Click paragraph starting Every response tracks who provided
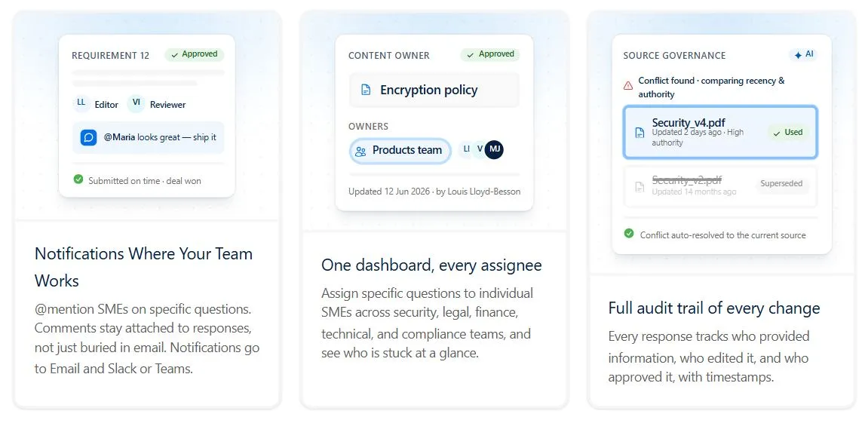 709,357
